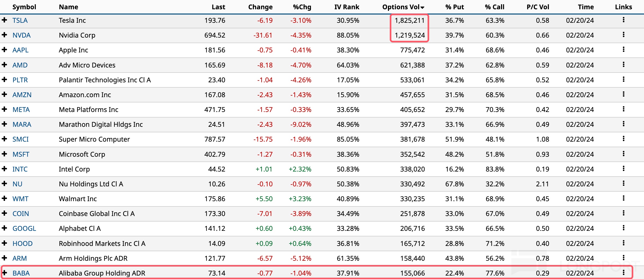Sort by the %Chg column header

pyautogui.click(x=302, y=7)
